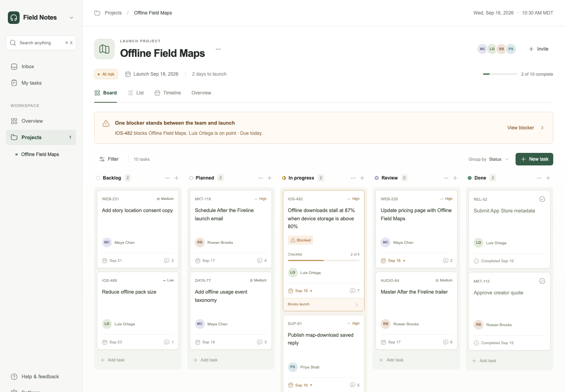Viewport: 565px width, 392px height.
Task: Click Maya Chen's MC avatar in header
Action: click(x=483, y=49)
